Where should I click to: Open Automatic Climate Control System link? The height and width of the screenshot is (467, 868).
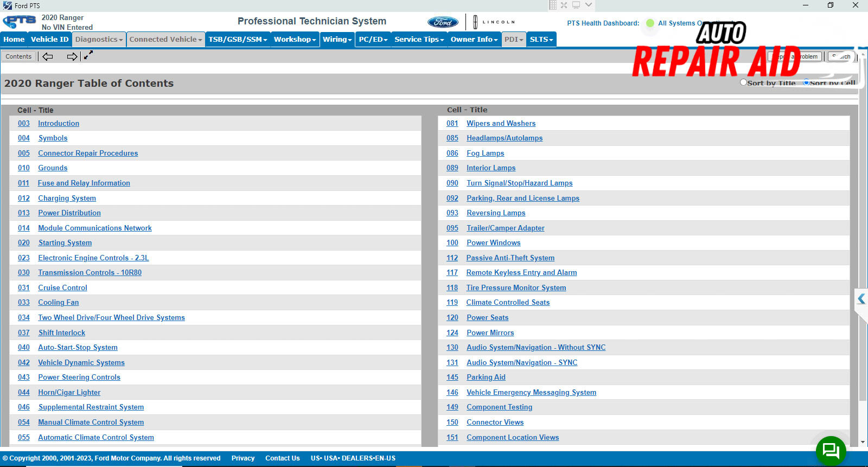[96, 438]
